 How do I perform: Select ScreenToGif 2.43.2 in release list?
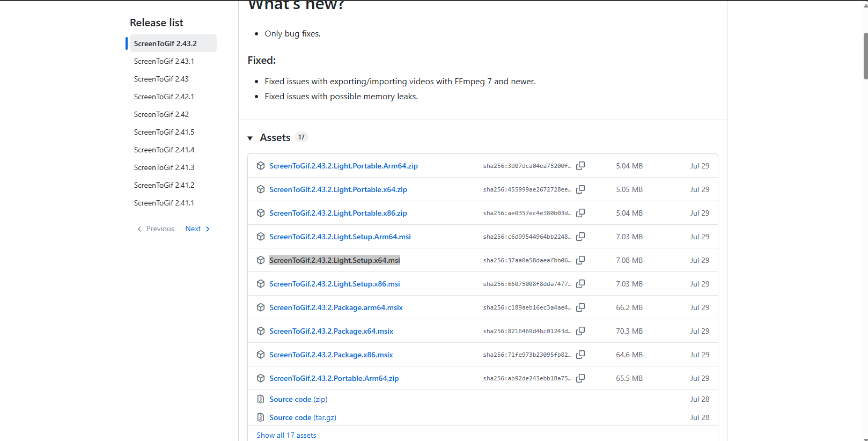[x=173, y=43]
